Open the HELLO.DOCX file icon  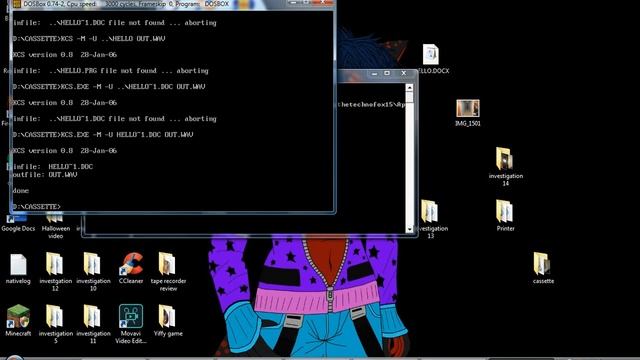pyautogui.click(x=431, y=55)
